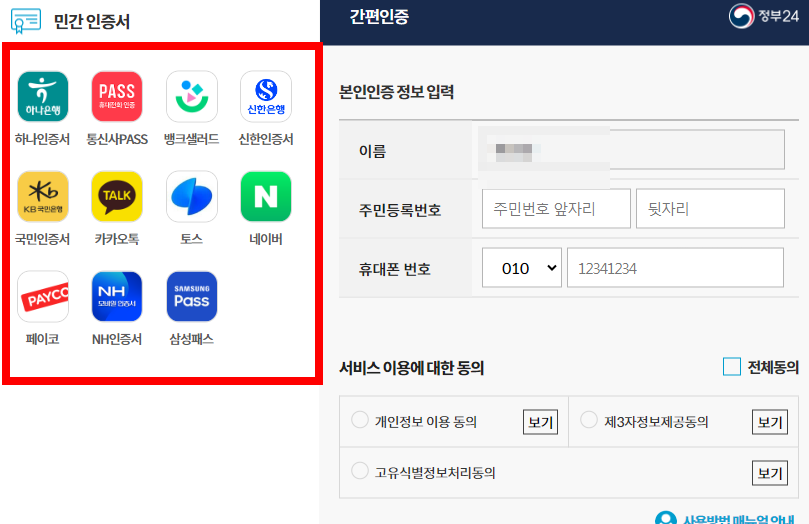Select the NH인증서 icon
809x524 pixels.
tap(117, 297)
